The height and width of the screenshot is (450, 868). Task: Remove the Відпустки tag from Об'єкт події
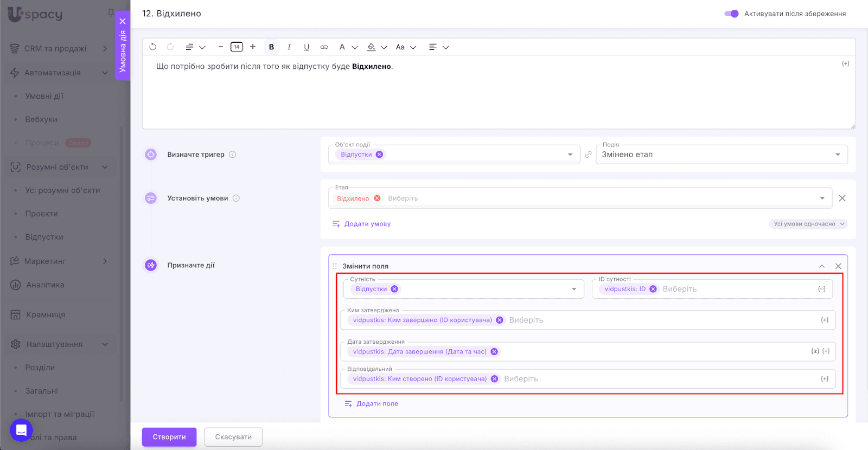(380, 155)
